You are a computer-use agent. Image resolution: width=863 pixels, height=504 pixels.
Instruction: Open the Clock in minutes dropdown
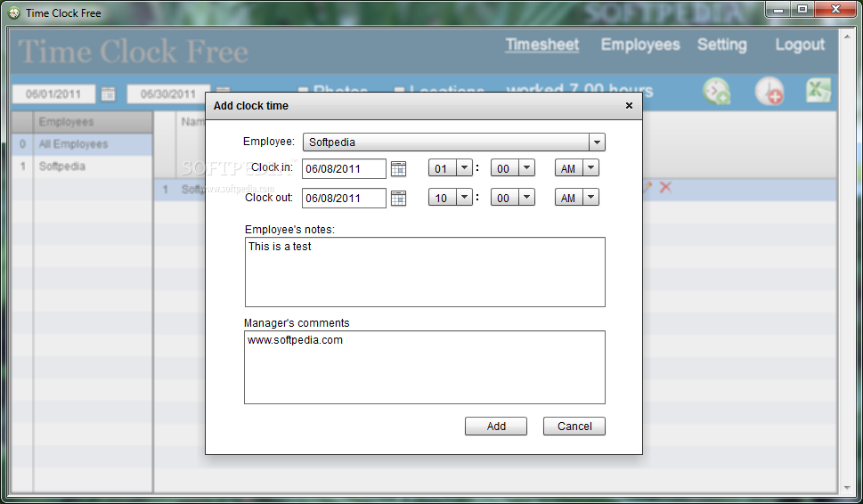pyautogui.click(x=526, y=167)
